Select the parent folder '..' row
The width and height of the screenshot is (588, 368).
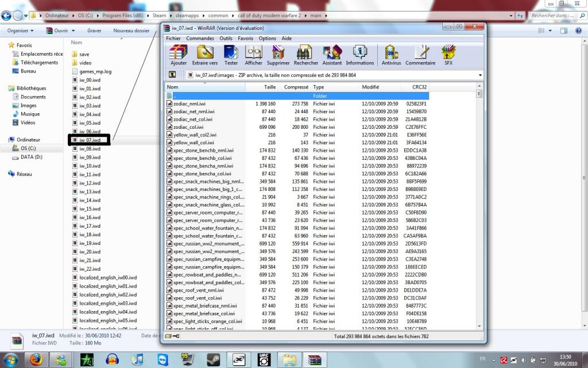297,96
